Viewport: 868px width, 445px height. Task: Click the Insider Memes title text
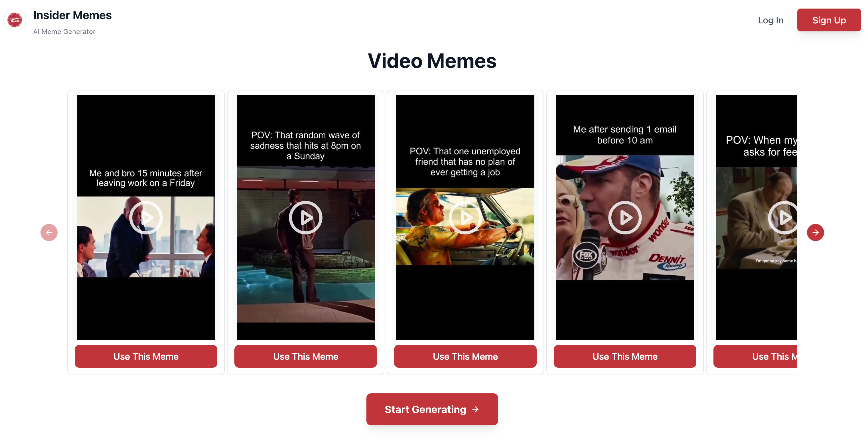click(x=72, y=15)
